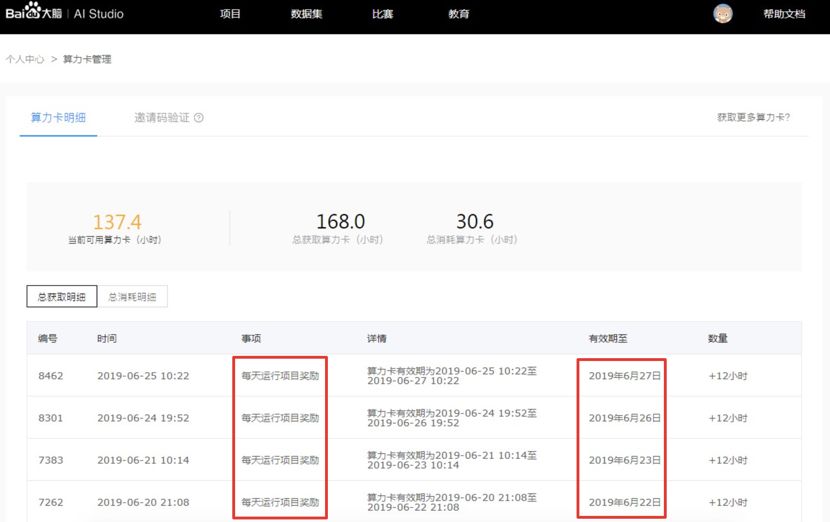The width and height of the screenshot is (830, 522).
Task: Click the detail text of row 8462
Action: click(x=452, y=376)
